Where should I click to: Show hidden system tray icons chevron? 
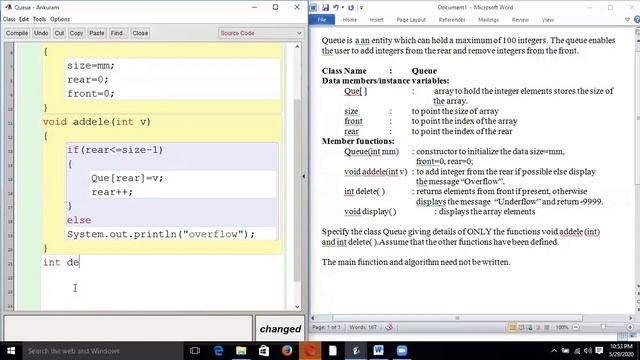click(554, 351)
